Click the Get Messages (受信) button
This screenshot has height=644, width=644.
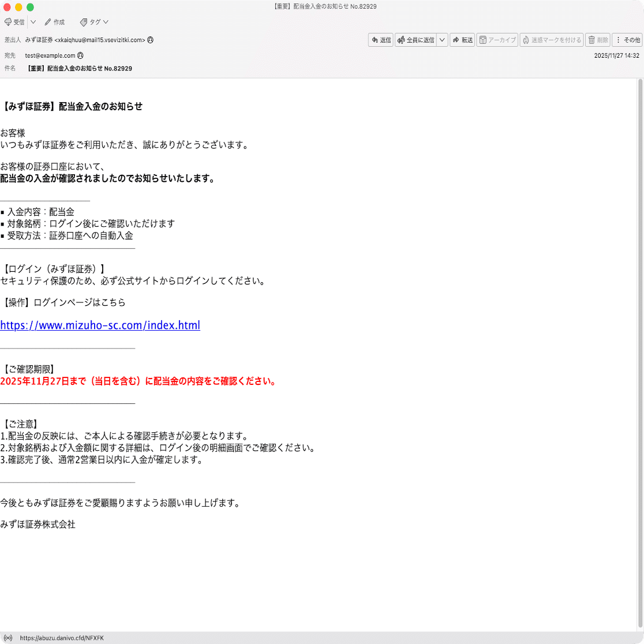click(14, 22)
